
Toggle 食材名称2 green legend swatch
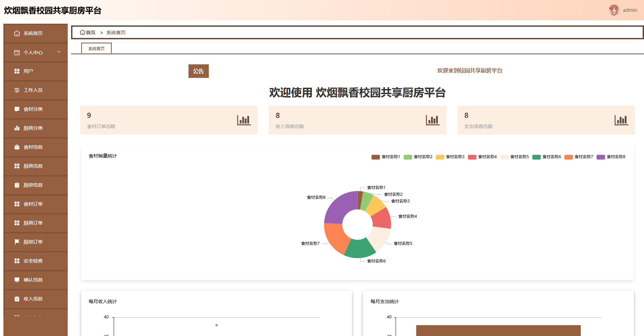point(408,157)
